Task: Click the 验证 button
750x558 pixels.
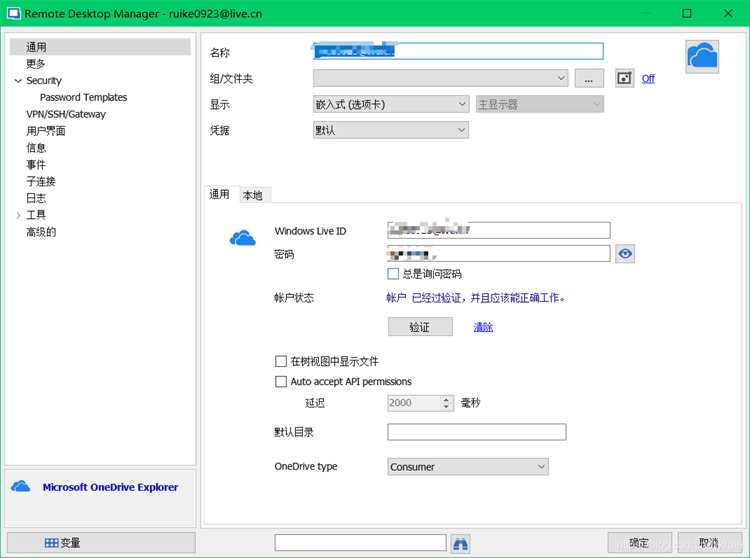Action: point(420,327)
